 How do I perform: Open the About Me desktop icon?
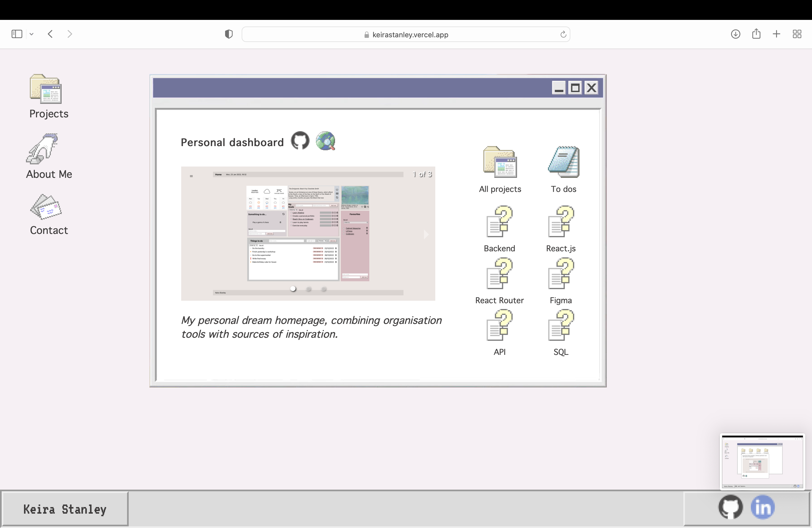pos(43,149)
